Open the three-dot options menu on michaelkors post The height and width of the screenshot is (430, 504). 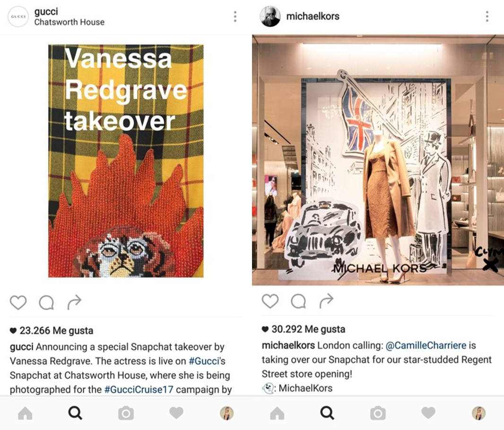click(x=487, y=16)
